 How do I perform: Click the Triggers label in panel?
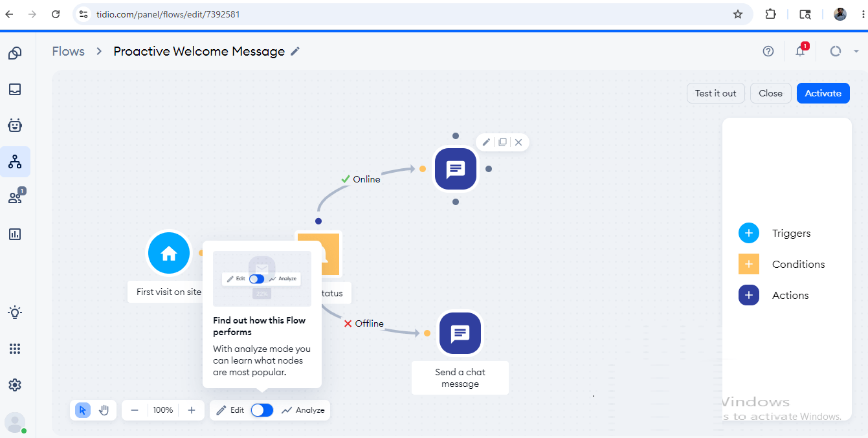(x=791, y=234)
